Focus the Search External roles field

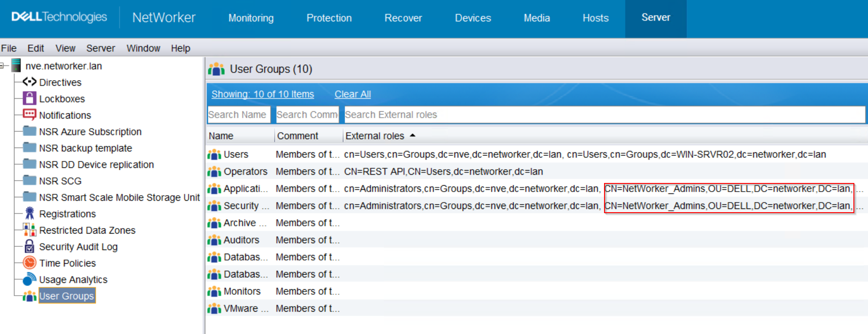604,115
